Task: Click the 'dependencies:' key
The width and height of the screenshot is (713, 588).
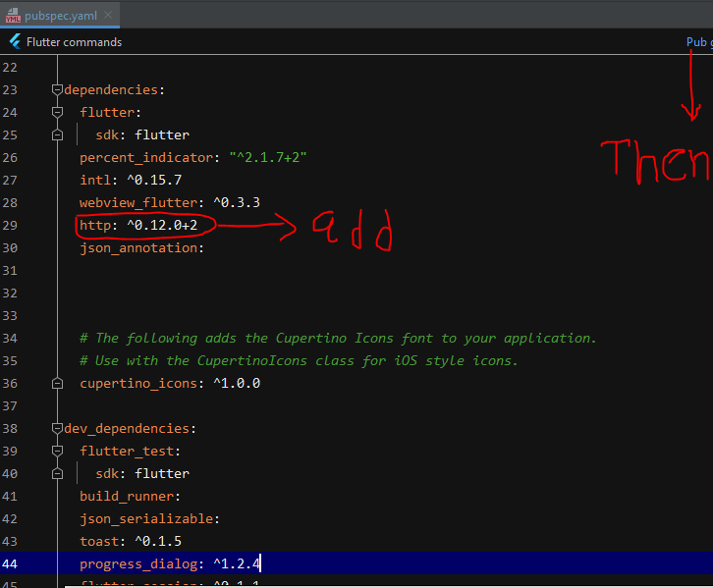Action: [x=114, y=90]
